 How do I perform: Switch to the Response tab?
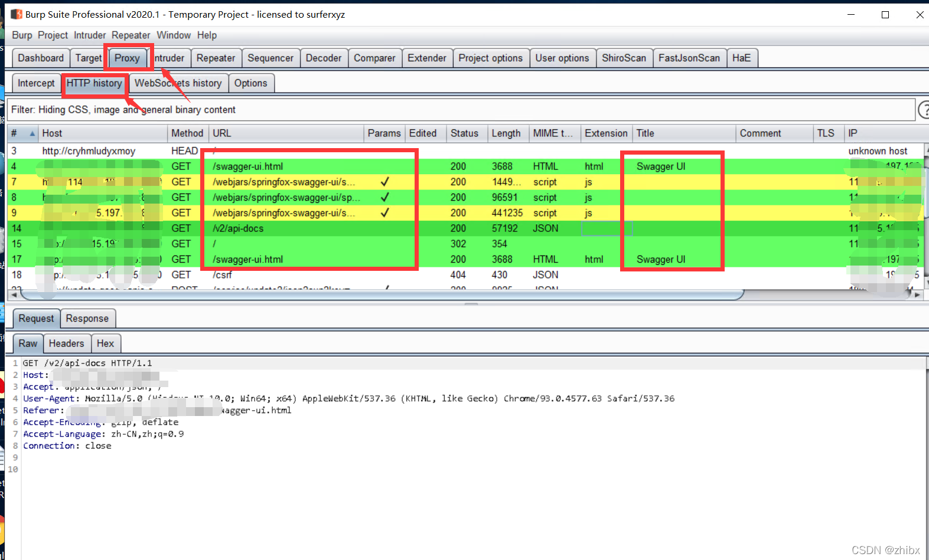point(87,319)
